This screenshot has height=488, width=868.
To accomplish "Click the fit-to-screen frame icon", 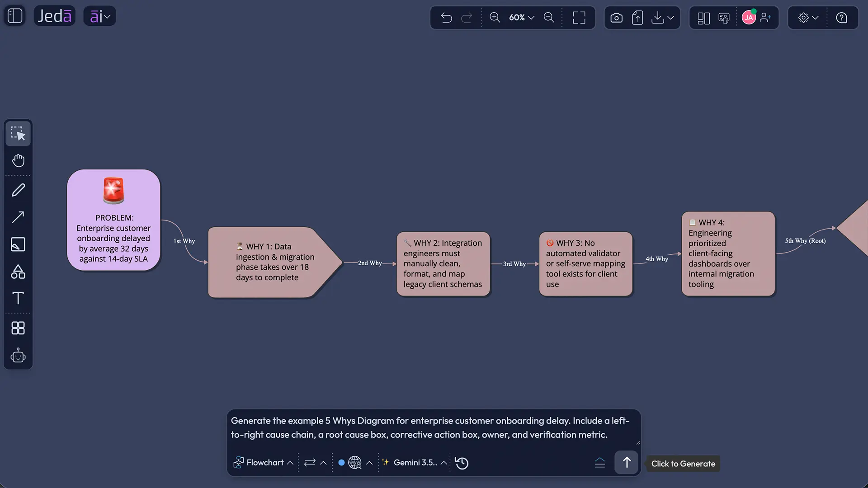I will (x=579, y=18).
